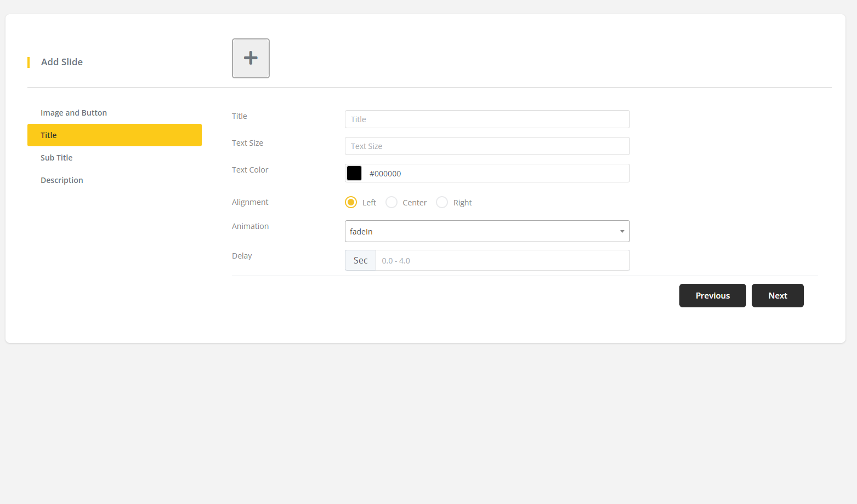Click the plus icon to add slide

251,58
